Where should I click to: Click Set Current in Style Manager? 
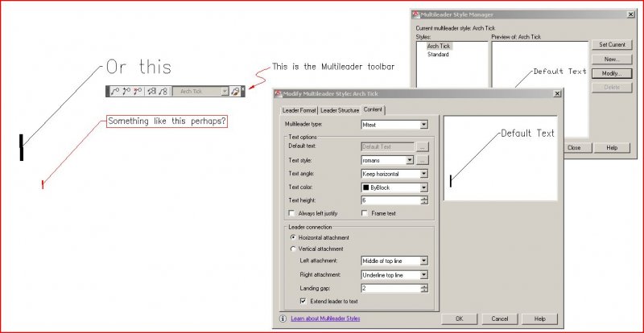click(612, 45)
